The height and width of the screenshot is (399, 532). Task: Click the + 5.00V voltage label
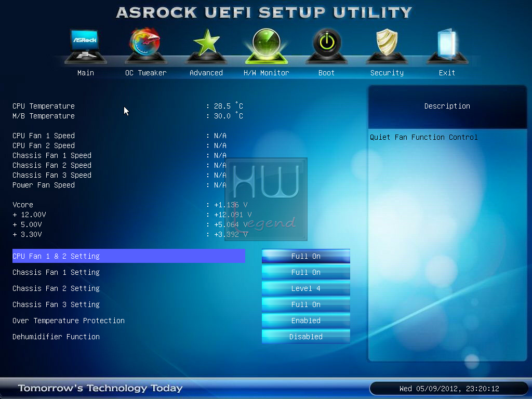(x=27, y=224)
